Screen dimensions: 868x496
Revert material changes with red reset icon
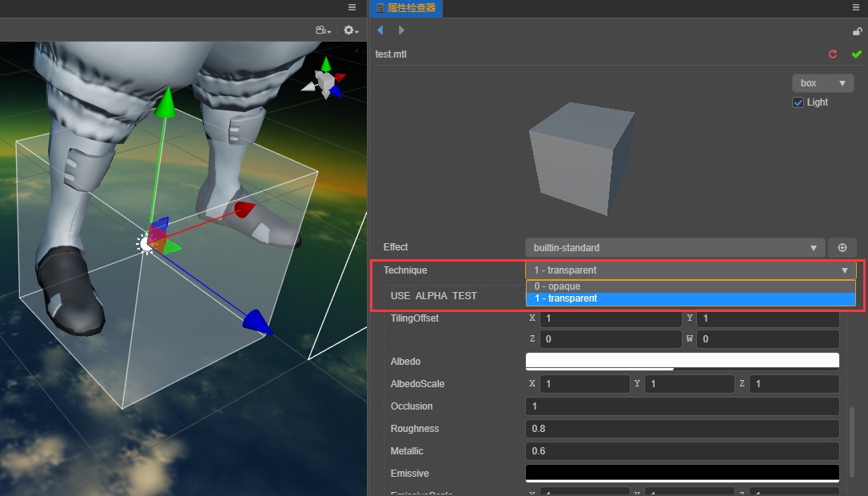833,54
